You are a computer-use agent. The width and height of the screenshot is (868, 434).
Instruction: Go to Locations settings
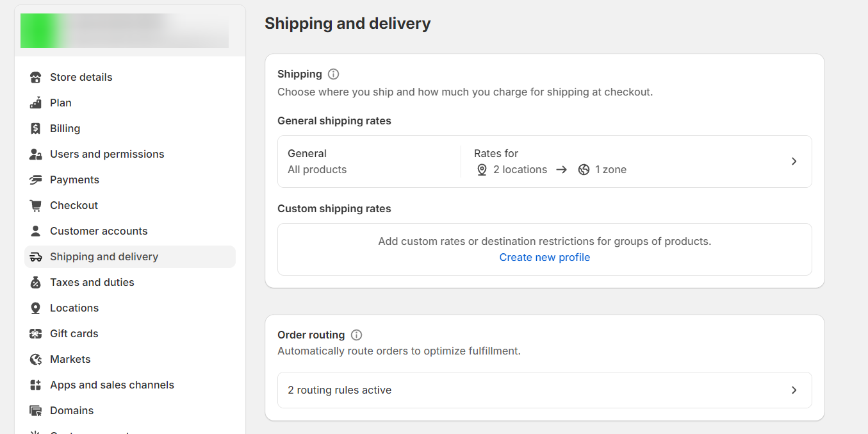click(x=74, y=308)
